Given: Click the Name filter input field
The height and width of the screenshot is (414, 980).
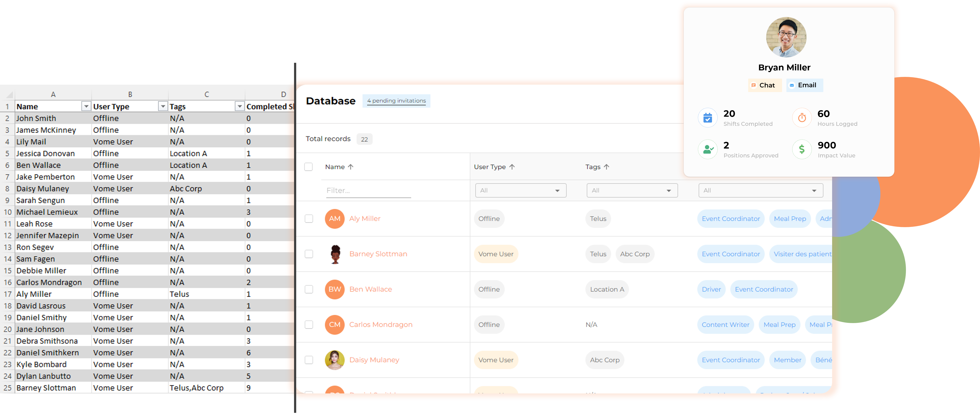Looking at the screenshot, I should [368, 190].
